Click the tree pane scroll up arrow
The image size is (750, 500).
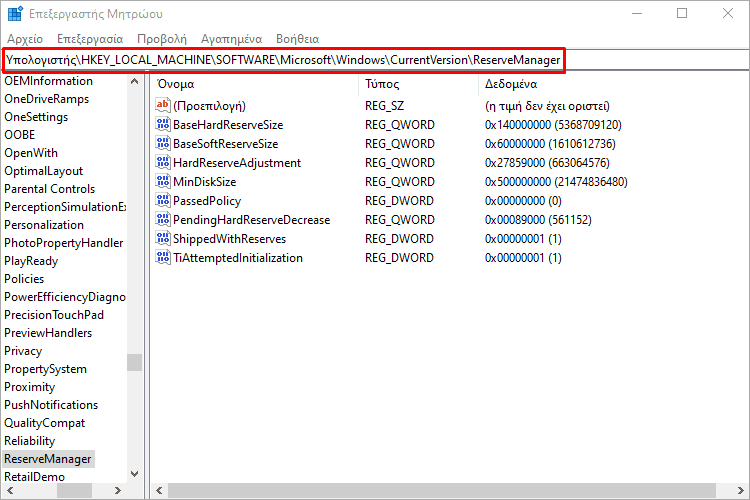[x=134, y=81]
